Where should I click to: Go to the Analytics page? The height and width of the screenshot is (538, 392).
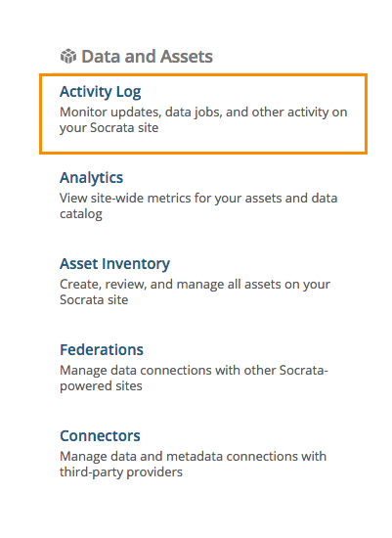click(x=91, y=178)
